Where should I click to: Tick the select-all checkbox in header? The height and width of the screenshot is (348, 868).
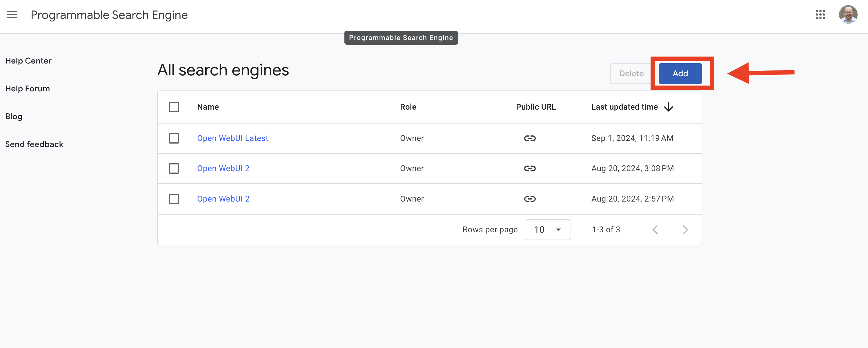point(174,107)
